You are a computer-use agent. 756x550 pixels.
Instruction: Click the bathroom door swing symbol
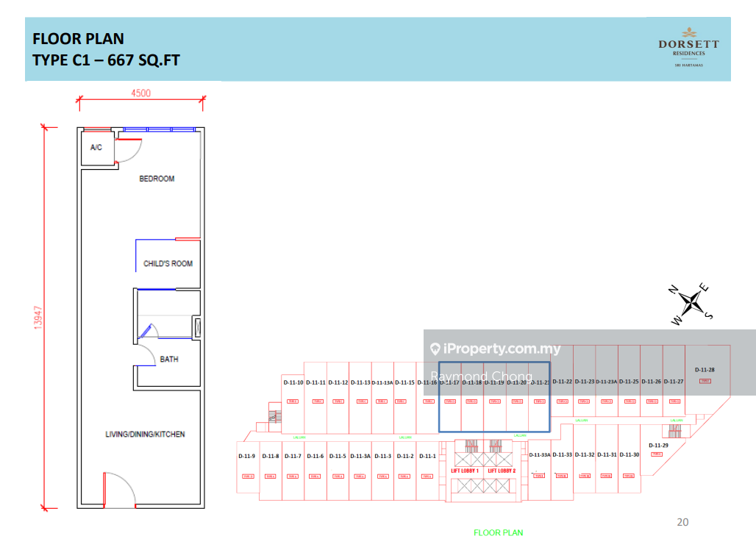click(x=147, y=335)
